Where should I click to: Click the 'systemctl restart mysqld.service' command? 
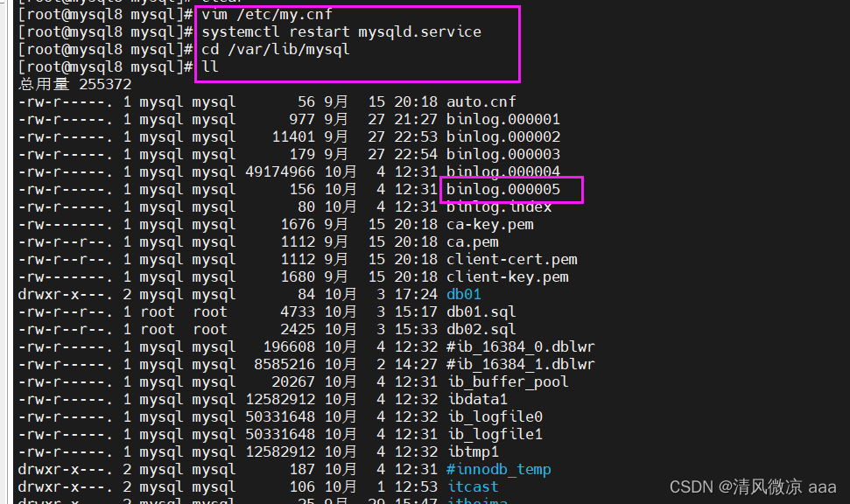coord(341,31)
